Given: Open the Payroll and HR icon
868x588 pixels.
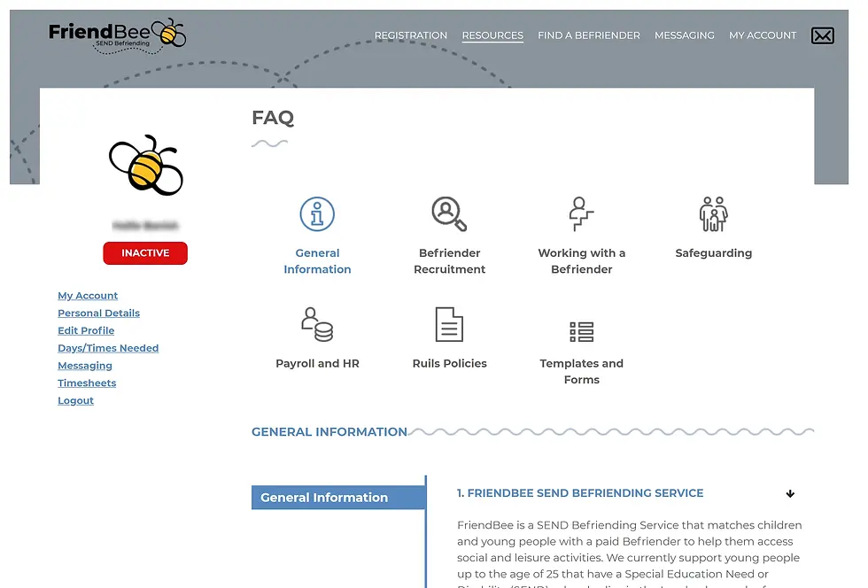Looking at the screenshot, I should point(317,325).
